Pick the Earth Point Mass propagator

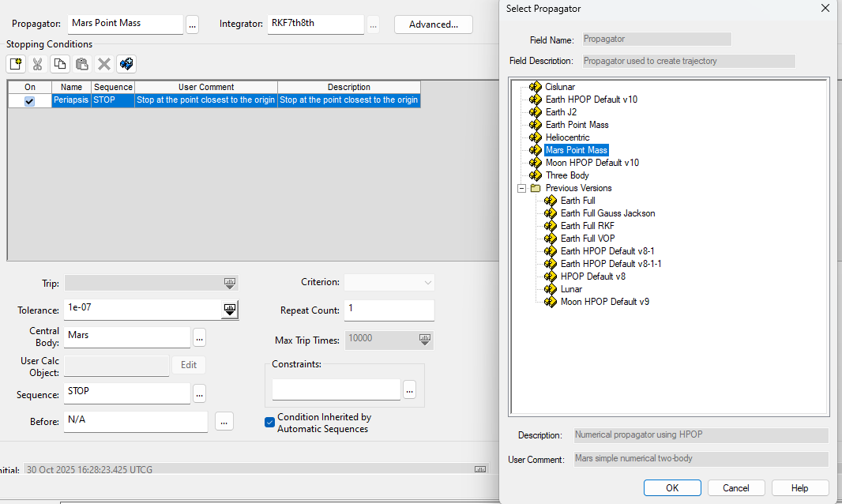click(577, 125)
